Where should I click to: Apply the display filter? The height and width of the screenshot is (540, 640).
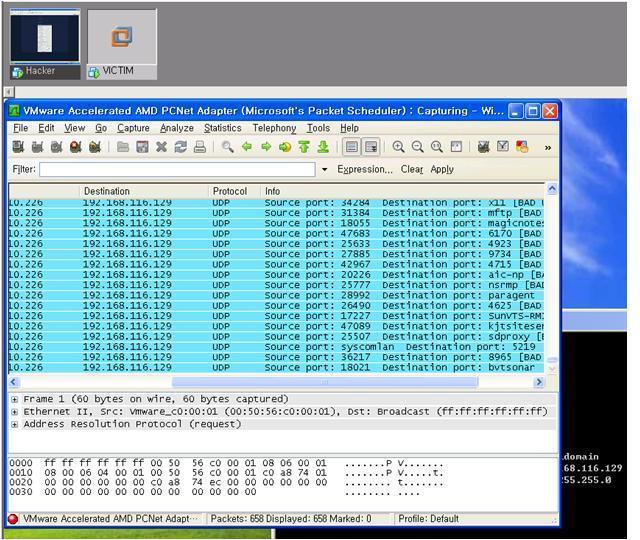(442, 169)
